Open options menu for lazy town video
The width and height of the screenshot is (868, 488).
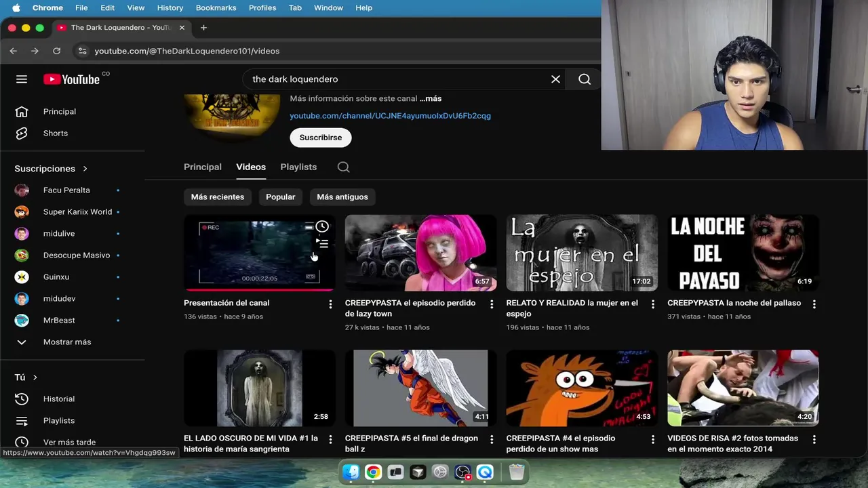[492, 304]
